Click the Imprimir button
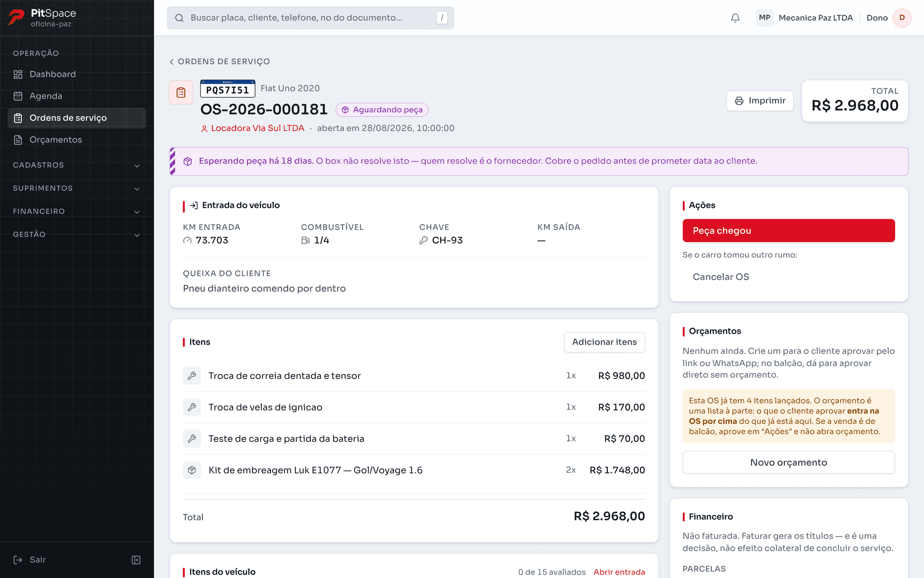The height and width of the screenshot is (578, 924). click(x=760, y=101)
